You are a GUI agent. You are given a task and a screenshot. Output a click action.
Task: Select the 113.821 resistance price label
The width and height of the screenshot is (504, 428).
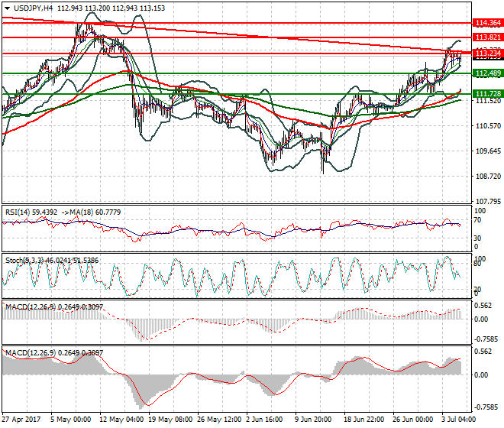point(488,37)
